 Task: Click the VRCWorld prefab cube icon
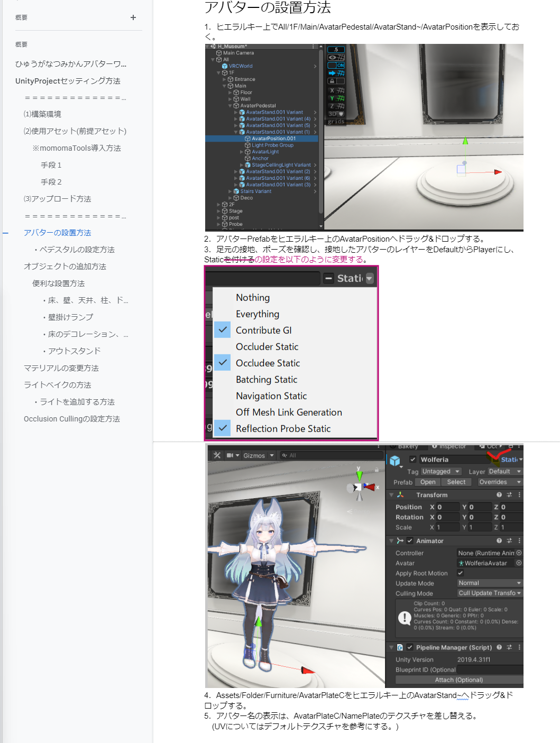pyautogui.click(x=225, y=66)
